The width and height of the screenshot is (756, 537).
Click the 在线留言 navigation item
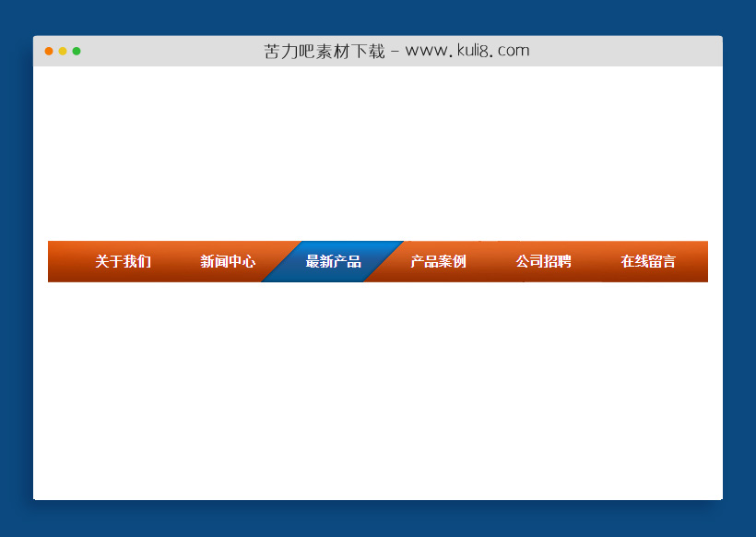point(648,261)
